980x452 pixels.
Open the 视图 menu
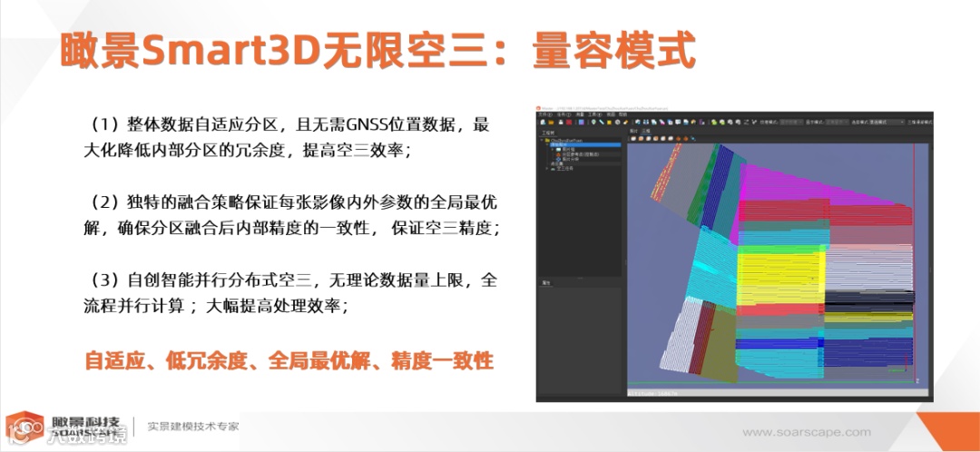[611, 114]
